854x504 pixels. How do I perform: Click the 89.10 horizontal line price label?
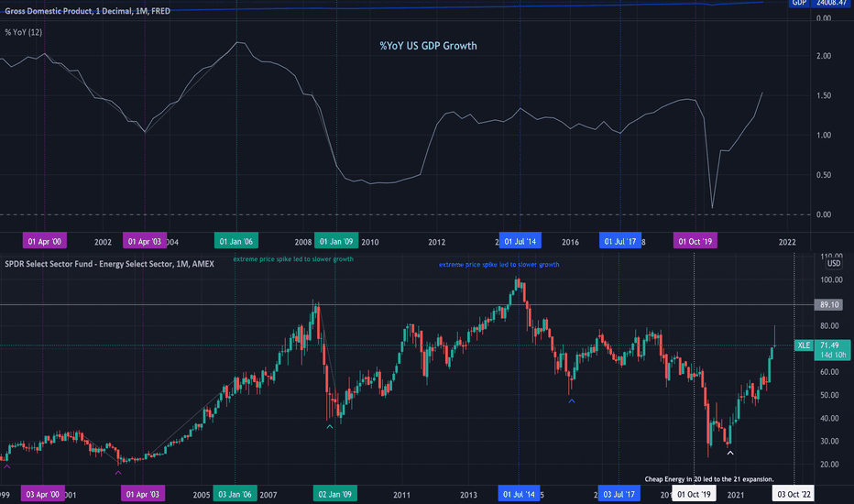[x=829, y=304]
